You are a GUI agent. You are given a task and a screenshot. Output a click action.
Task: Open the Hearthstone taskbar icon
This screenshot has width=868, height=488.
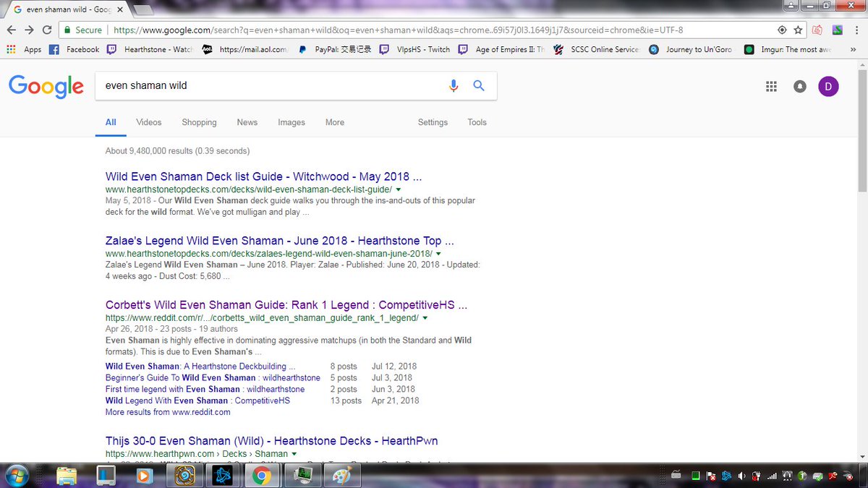pyautogui.click(x=184, y=475)
